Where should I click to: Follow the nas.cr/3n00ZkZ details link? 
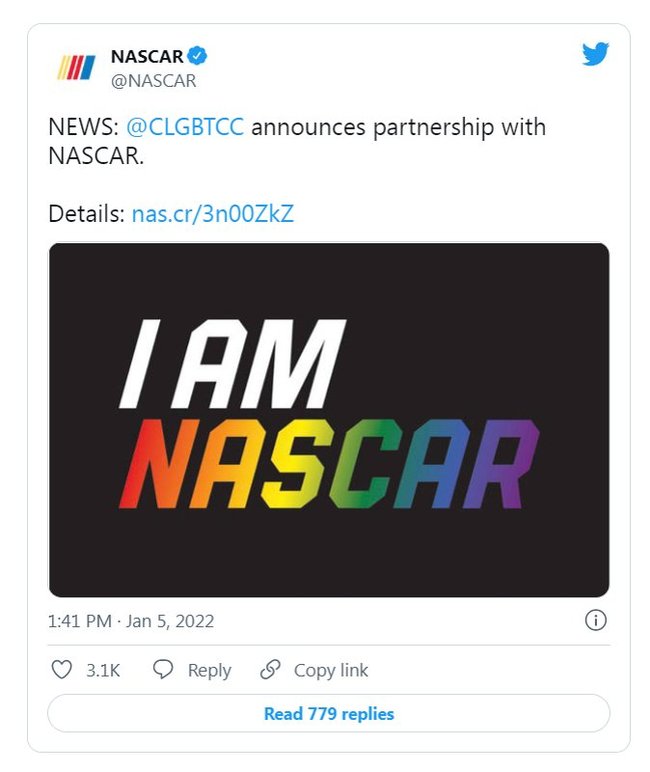pos(212,213)
